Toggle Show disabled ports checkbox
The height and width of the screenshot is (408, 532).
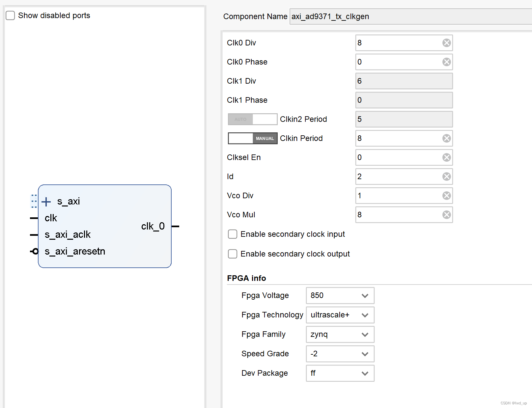coord(10,15)
